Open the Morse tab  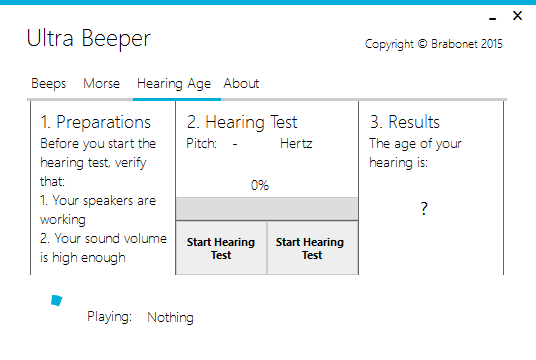(102, 83)
